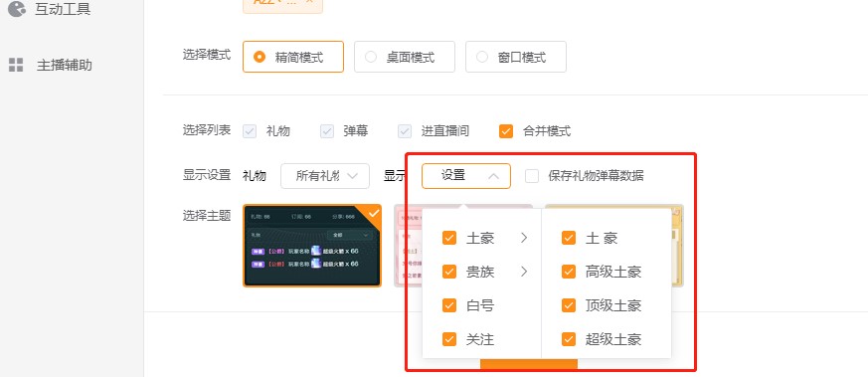Uncheck 土 豪 in the right submenu
The height and width of the screenshot is (377, 868).
pyautogui.click(x=569, y=238)
